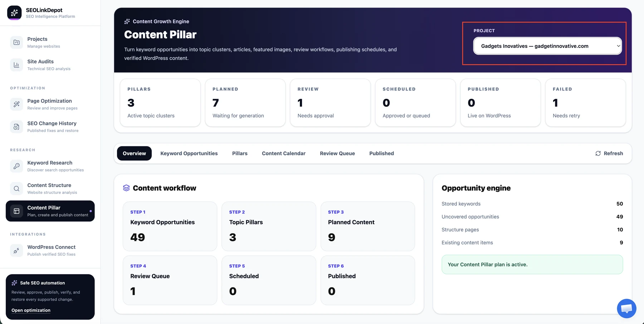The image size is (644, 324).
Task: Open Keyword Research sidebar label
Action: coord(50,163)
